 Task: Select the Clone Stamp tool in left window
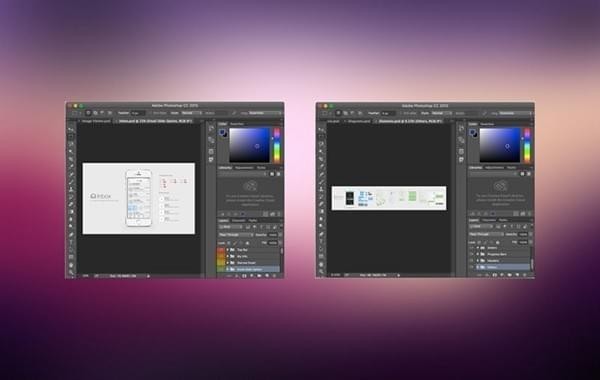[71, 189]
